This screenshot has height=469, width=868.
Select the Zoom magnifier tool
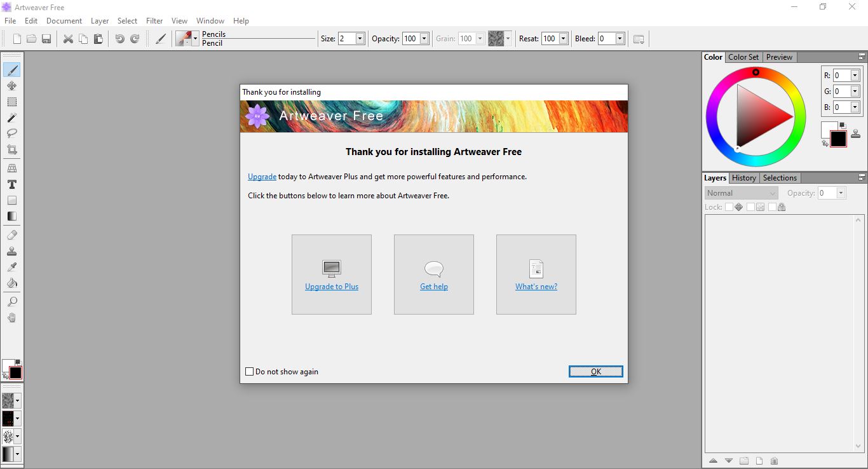(11, 302)
